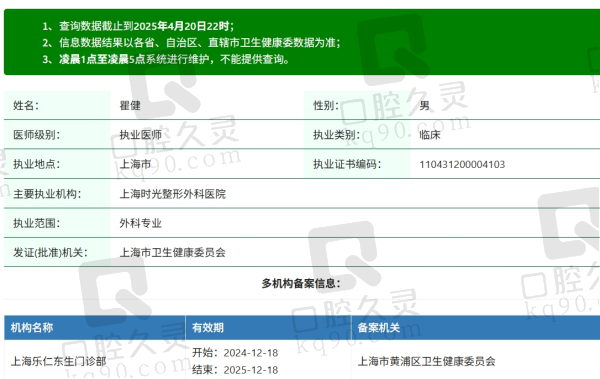Select certificate number 110431200004103

coord(462,165)
